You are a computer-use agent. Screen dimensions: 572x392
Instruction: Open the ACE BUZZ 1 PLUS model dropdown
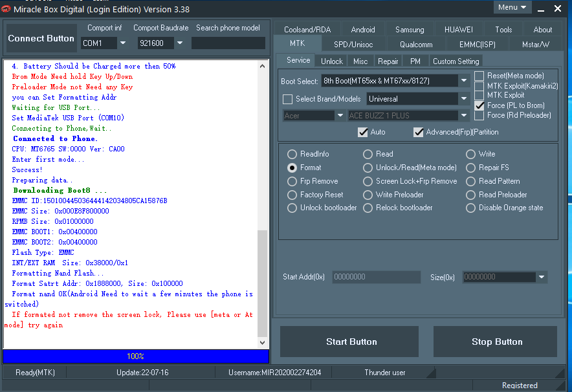(x=464, y=116)
